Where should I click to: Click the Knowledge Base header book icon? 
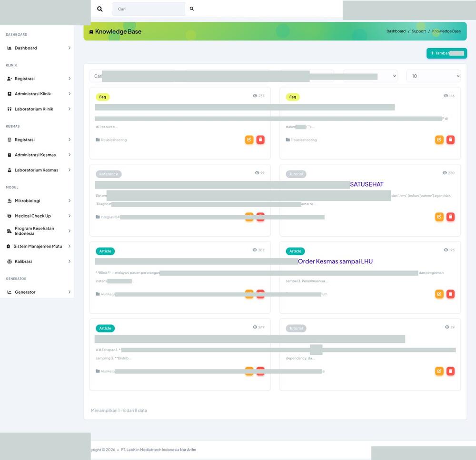[x=91, y=32]
